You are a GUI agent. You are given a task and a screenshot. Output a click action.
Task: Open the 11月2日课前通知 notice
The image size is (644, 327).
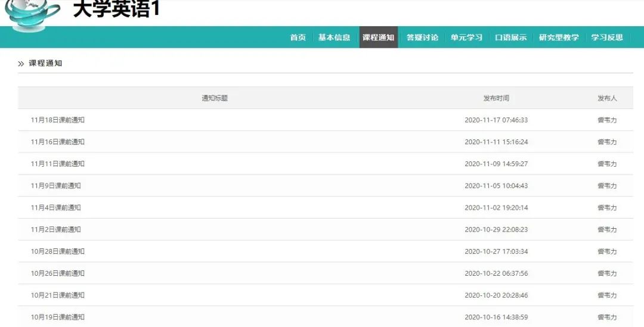point(56,230)
